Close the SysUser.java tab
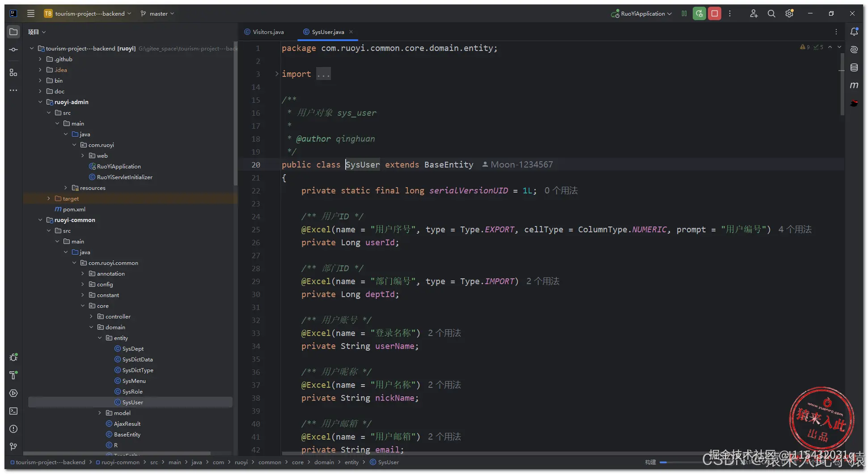Image resolution: width=868 pixels, height=474 pixels. tap(351, 32)
